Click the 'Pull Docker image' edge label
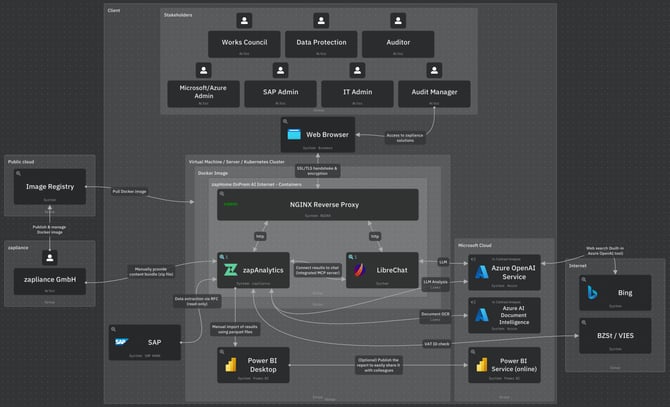 (129, 191)
